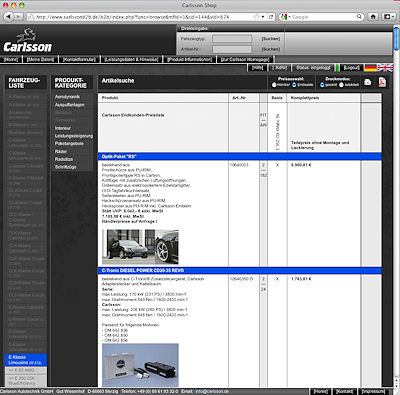Click the price 1.783,81 €
Image resolution: width=400 pixels, height=395 pixels.
[301, 279]
